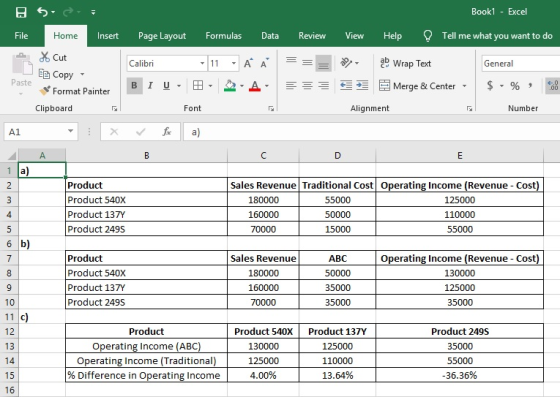Click the Undo arrow icon

[42, 12]
